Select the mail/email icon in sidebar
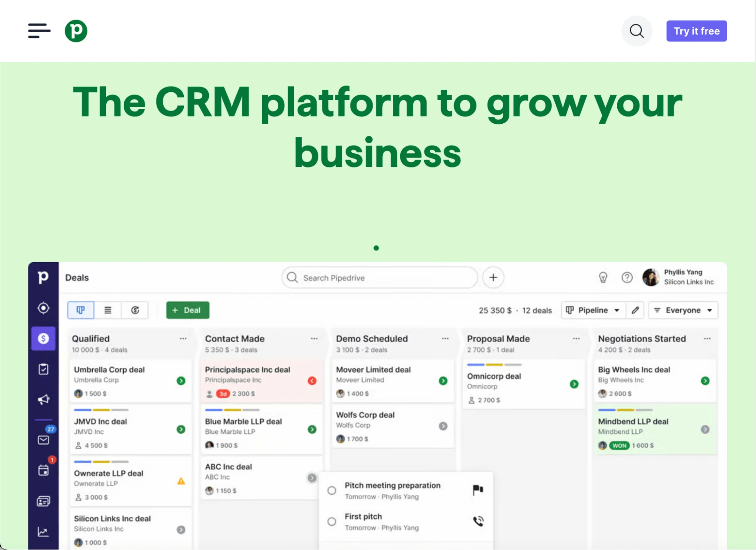The image size is (756, 550). point(43,440)
